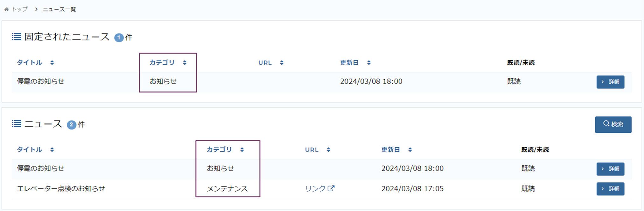
Task: Open 詳細 for エレベーター点検のお知らせ
Action: [610, 189]
